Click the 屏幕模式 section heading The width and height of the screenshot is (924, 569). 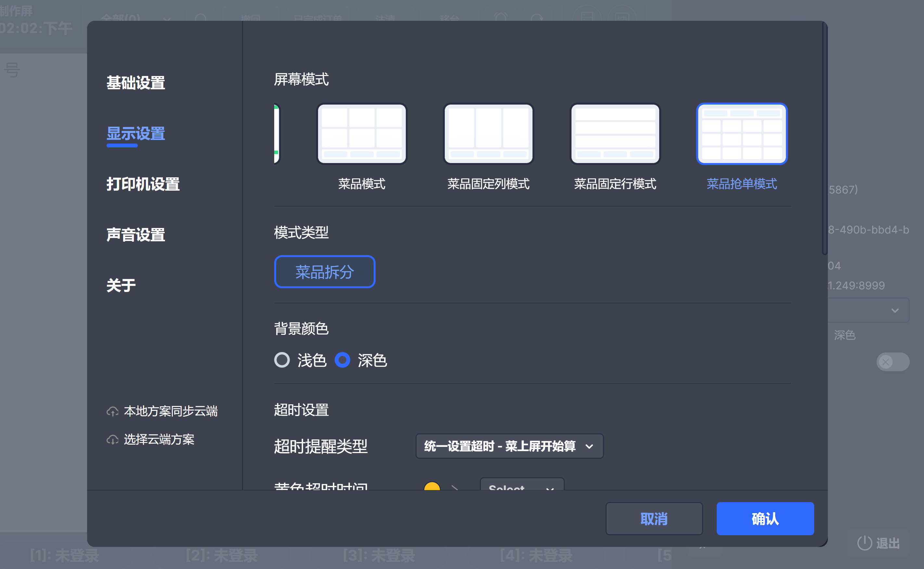pos(301,79)
